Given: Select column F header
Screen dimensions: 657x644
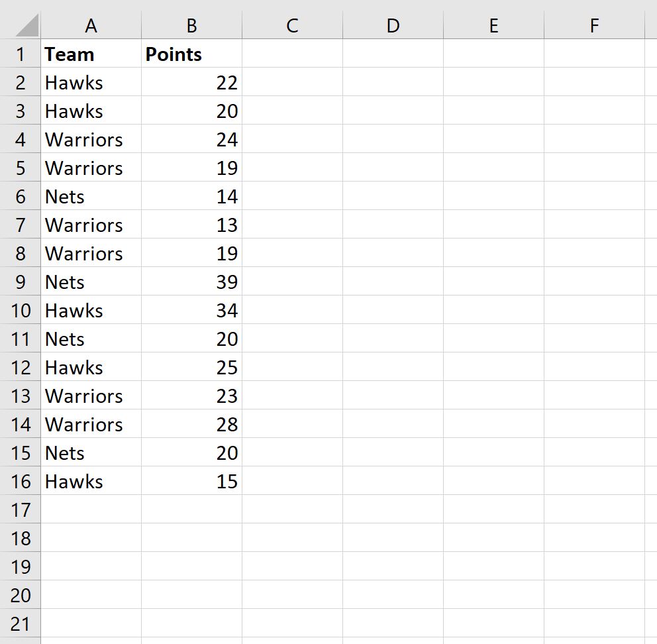Looking at the screenshot, I should click(x=594, y=25).
